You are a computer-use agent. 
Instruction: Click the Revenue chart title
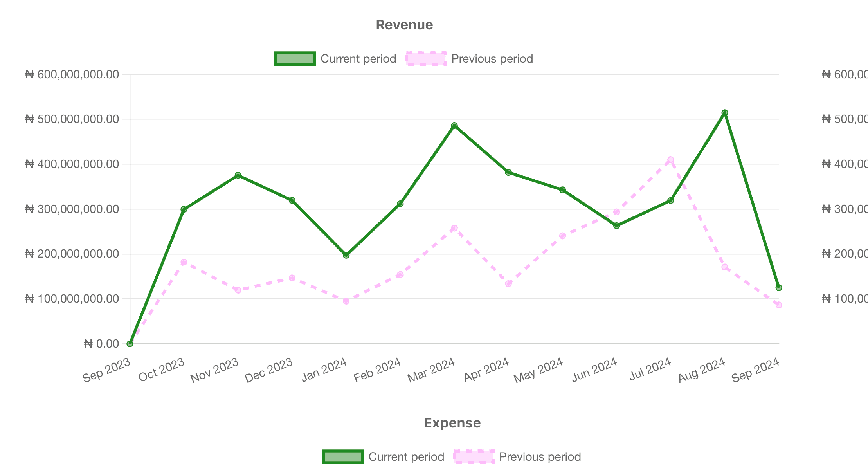point(404,25)
